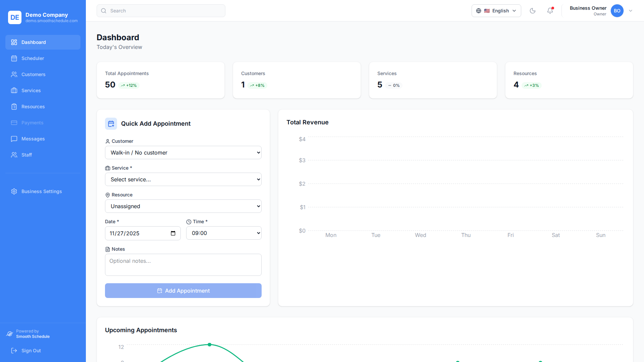Click the DE company logo badge

pos(15,17)
